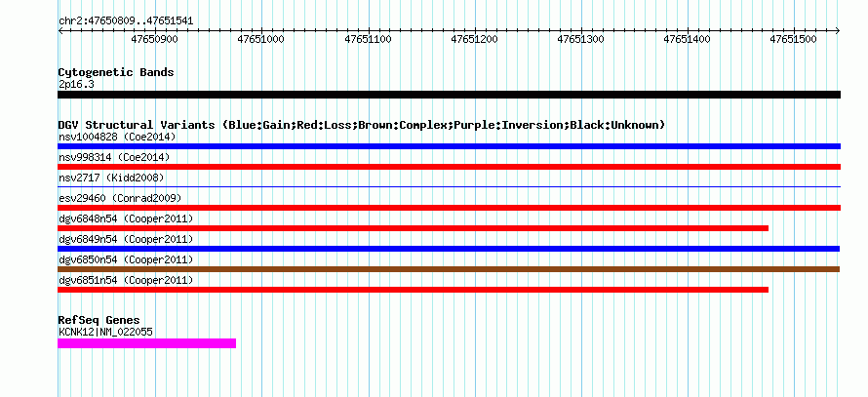
Task: Open the nsv2717 (Kidd2008) label
Action: [x=111, y=178]
